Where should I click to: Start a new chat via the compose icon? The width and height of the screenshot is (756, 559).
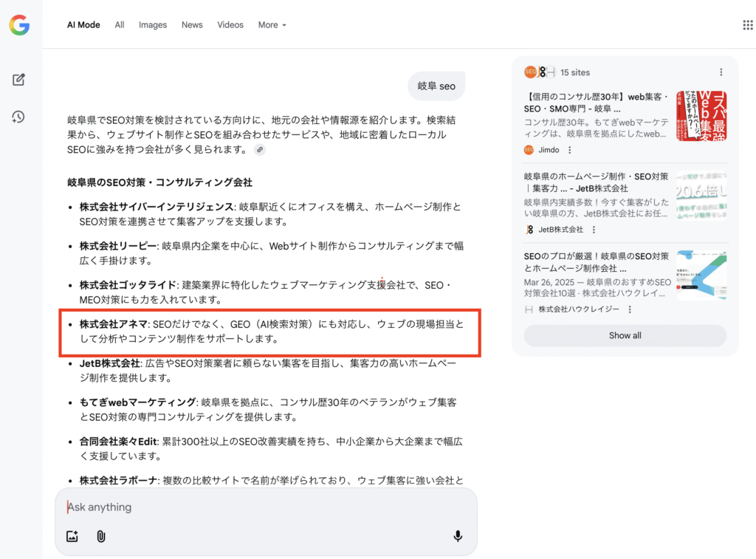tap(18, 80)
